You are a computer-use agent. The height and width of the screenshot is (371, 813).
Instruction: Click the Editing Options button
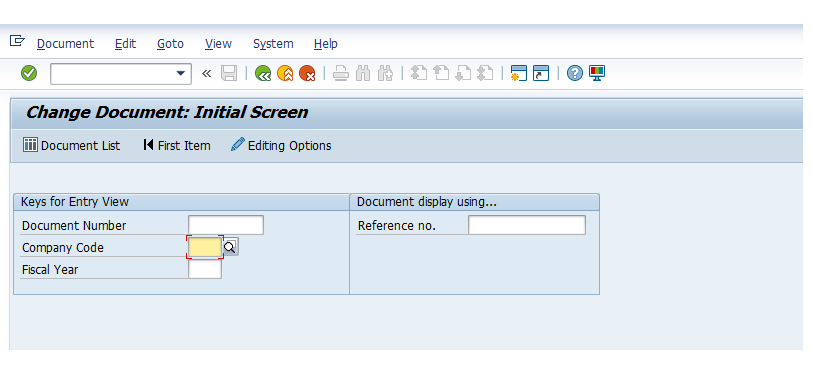pyautogui.click(x=281, y=146)
